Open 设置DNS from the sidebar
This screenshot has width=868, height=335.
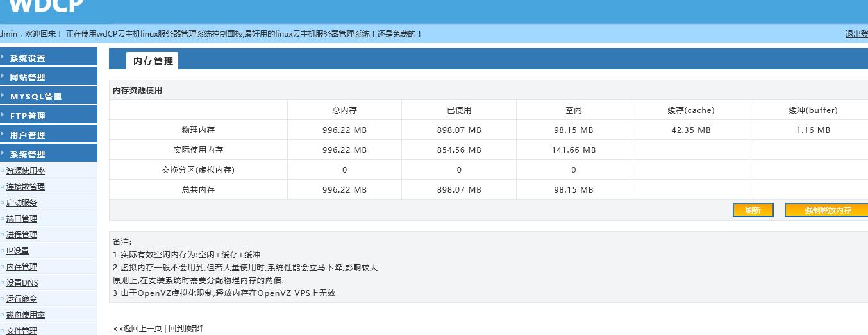point(22,283)
